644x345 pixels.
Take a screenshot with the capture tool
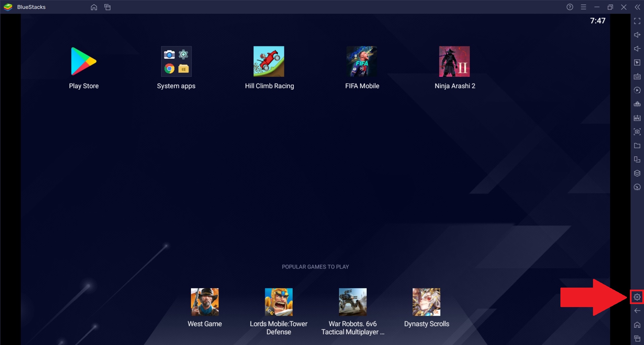coord(637,132)
